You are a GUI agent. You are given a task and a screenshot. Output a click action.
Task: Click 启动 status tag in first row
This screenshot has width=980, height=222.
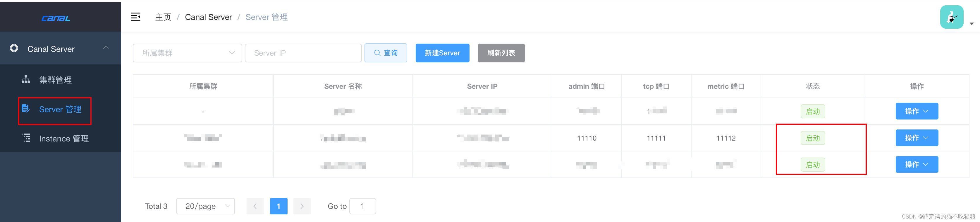pos(813,111)
